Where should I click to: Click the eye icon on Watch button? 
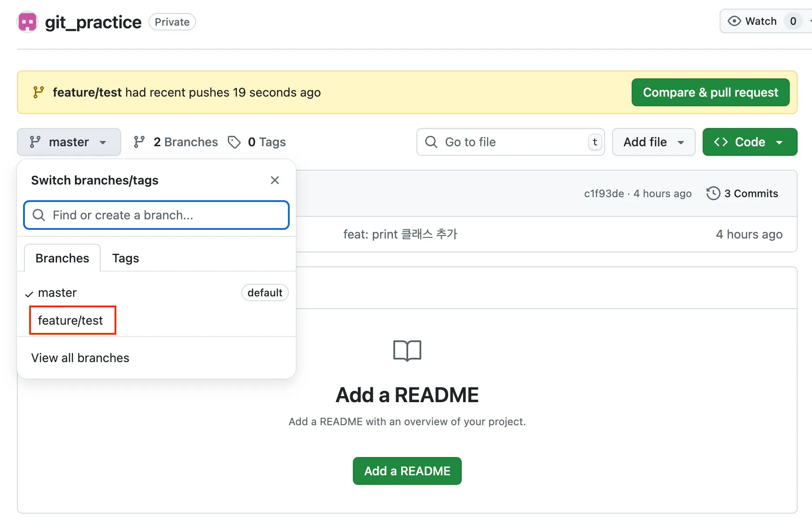[x=734, y=21]
